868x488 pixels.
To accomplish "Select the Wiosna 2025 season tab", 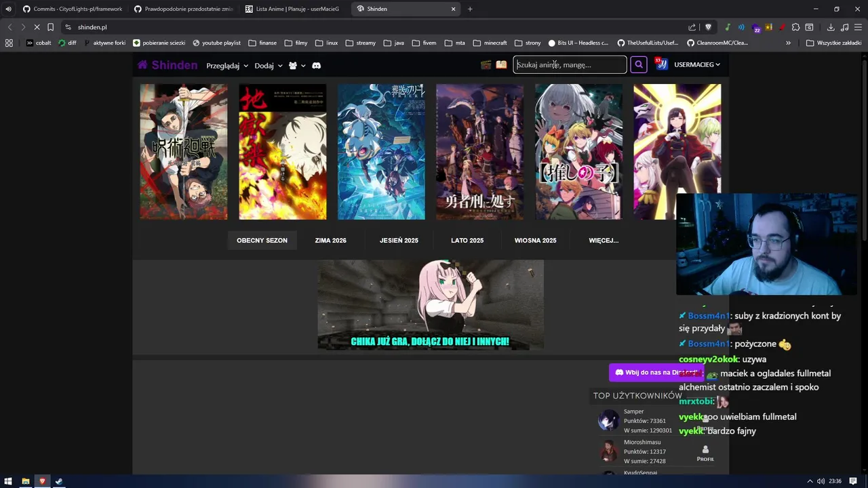I will (x=535, y=241).
